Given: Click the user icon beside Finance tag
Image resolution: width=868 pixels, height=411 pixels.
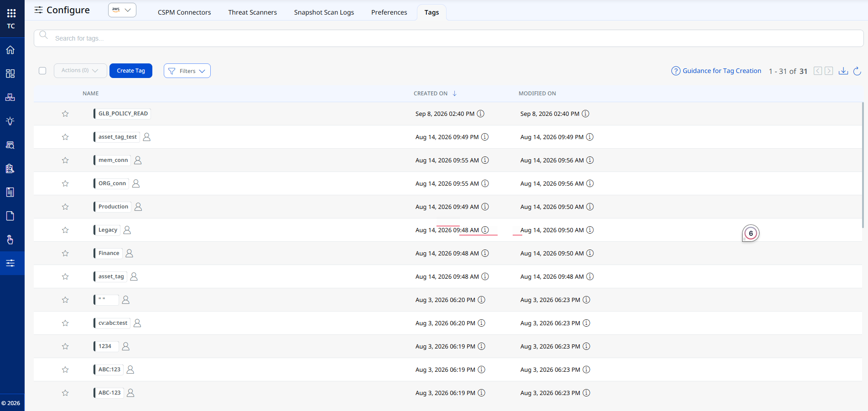Looking at the screenshot, I should (129, 253).
